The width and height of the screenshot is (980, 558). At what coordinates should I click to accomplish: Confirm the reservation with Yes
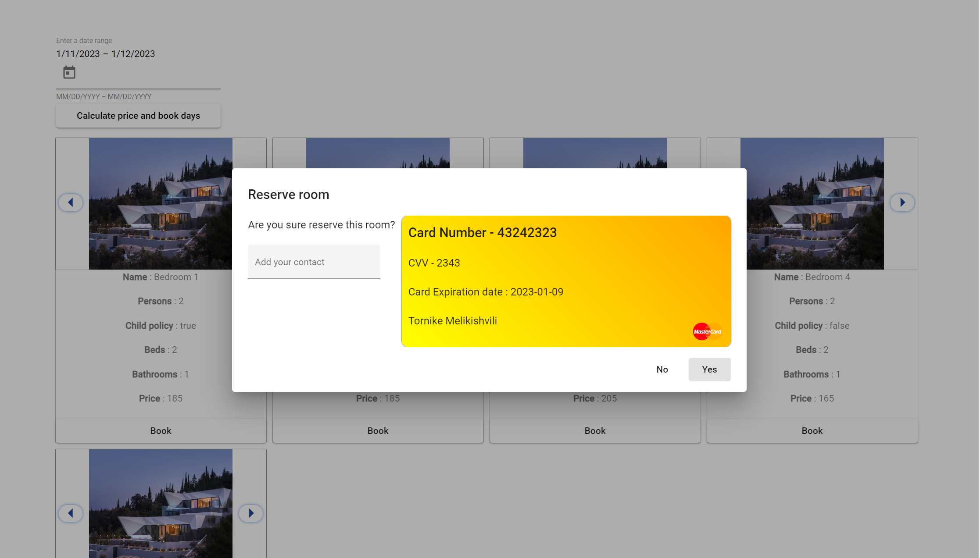tap(709, 369)
